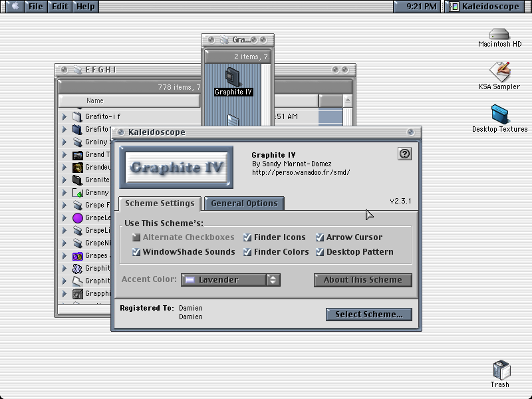Expand the GrapeLi folder row
Screen dimensions: 532x399
pyautogui.click(x=65, y=230)
